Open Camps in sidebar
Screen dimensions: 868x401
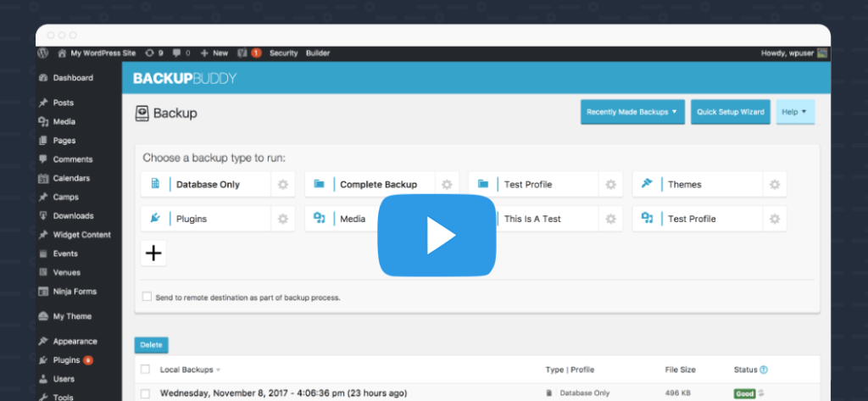pos(66,197)
